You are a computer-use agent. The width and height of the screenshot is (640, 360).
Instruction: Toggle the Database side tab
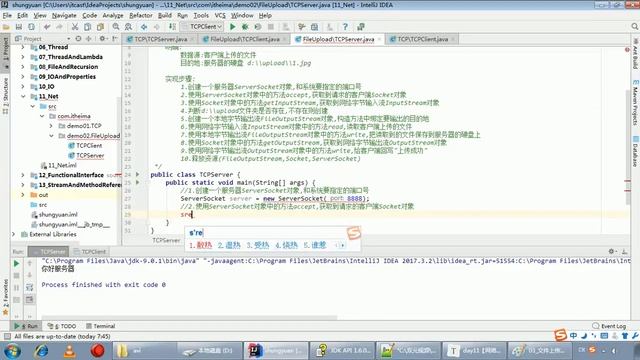click(635, 151)
